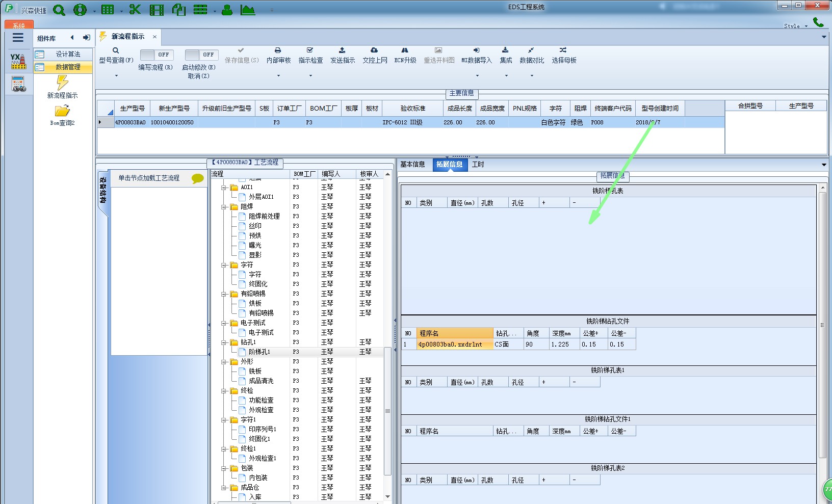Expand dropdown under 指示检查
This screenshot has width=832, height=504.
310,76
